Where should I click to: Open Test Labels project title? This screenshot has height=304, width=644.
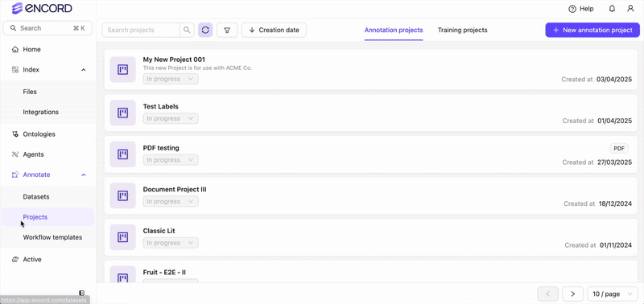(160, 106)
